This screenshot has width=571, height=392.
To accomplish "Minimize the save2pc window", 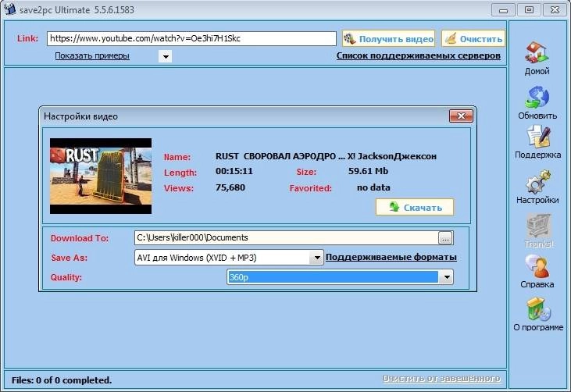I will pos(503,10).
